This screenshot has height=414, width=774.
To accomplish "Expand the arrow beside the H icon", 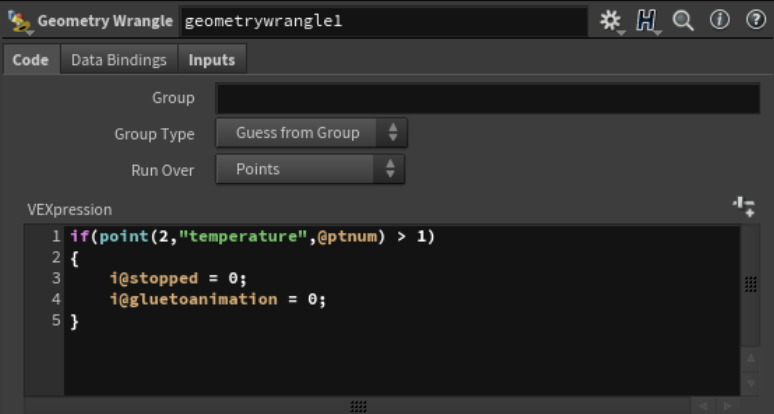I will [657, 33].
